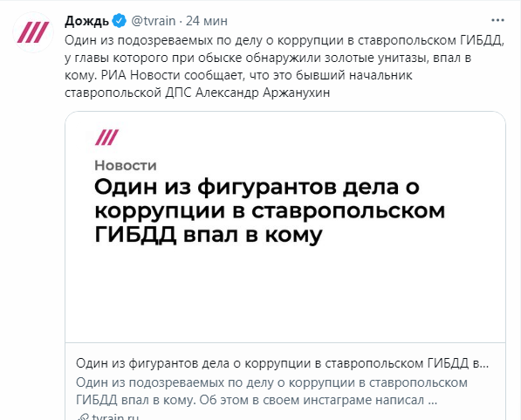
Task: Click the gray Новости label in the card
Action: click(x=126, y=166)
